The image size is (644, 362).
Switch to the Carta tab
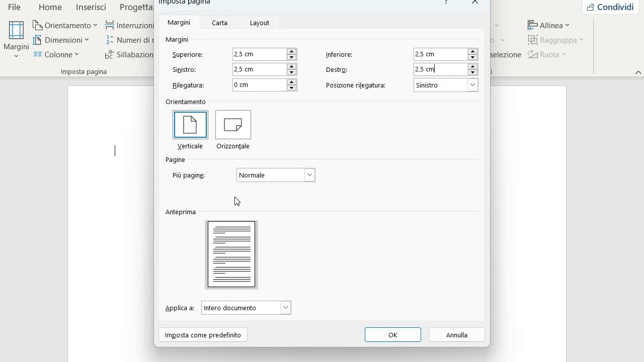(219, 23)
